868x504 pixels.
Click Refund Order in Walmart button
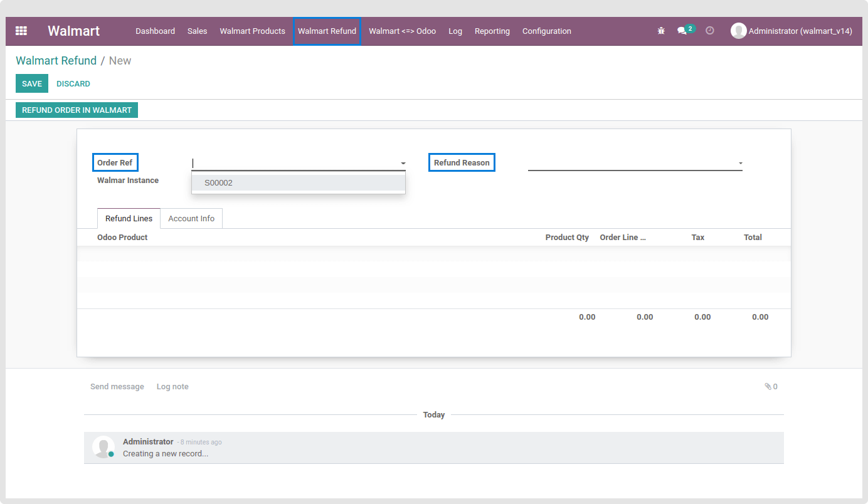pyautogui.click(x=77, y=110)
